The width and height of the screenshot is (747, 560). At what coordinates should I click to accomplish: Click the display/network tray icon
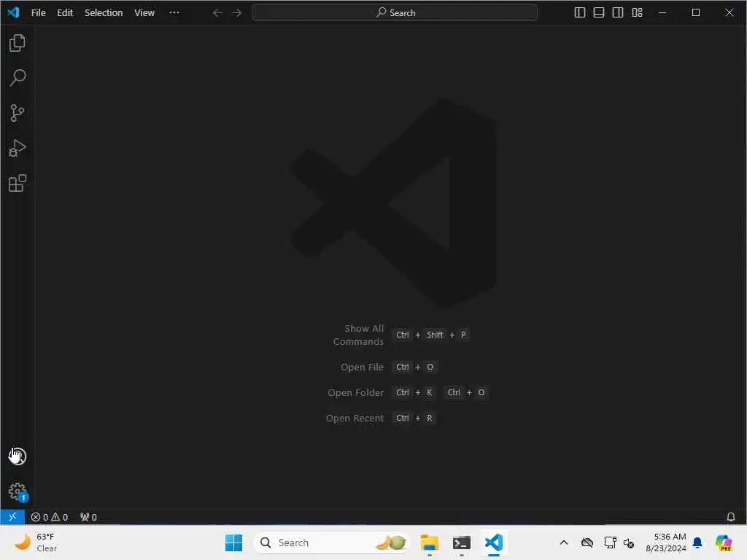[610, 542]
